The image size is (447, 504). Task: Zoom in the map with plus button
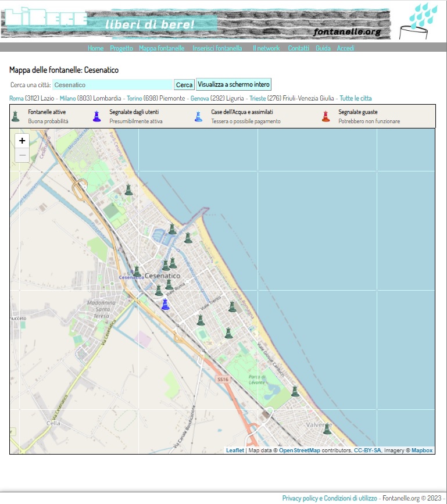[x=22, y=141]
